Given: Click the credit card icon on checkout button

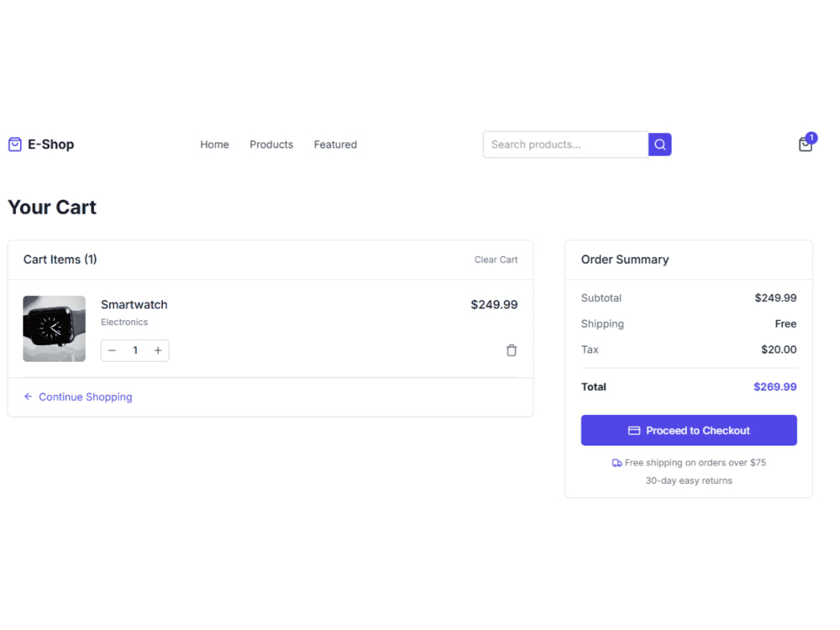Looking at the screenshot, I should [633, 430].
